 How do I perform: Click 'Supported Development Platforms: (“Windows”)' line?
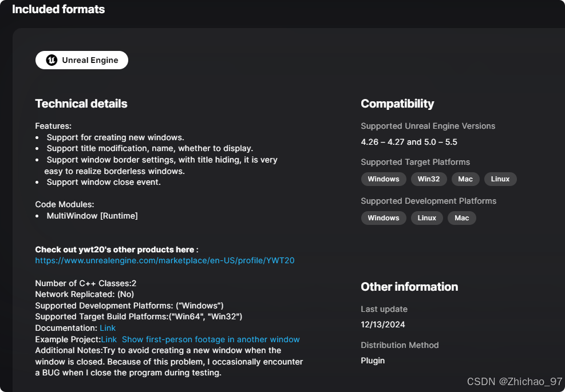tap(129, 306)
